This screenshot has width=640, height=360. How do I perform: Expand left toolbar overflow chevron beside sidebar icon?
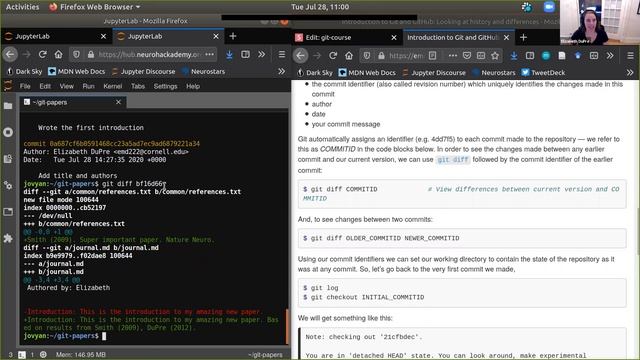tap(262, 54)
